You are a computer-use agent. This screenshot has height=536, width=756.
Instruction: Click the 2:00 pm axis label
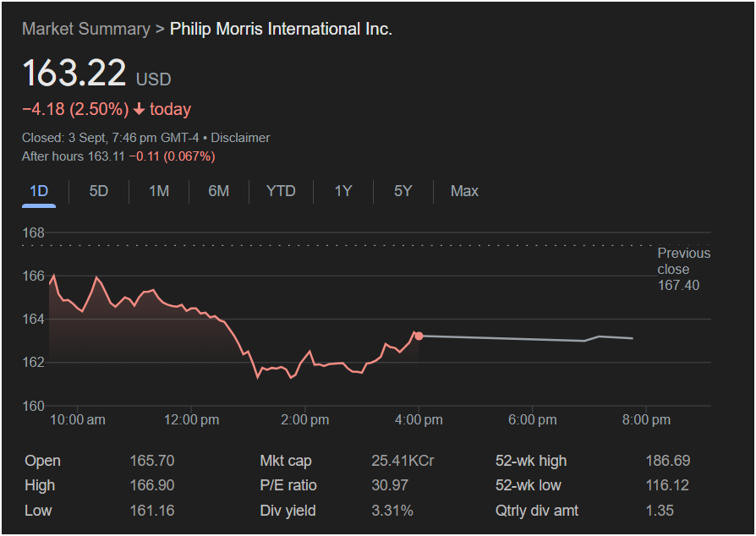coord(305,420)
